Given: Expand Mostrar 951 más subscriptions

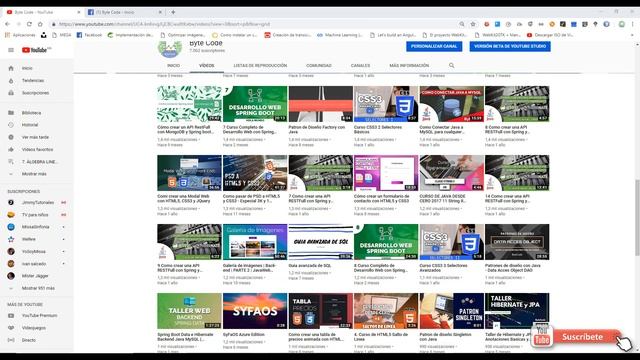Looking at the screenshot, I should (38, 288).
